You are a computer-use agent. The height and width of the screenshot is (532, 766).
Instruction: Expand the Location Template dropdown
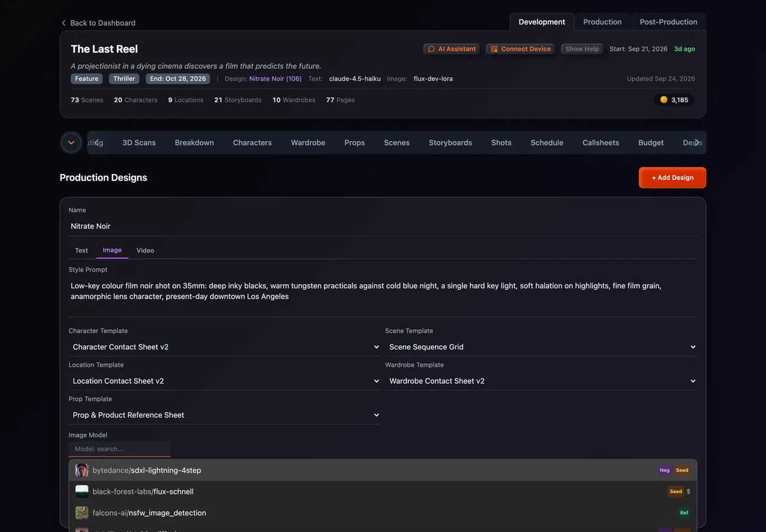click(x=224, y=381)
